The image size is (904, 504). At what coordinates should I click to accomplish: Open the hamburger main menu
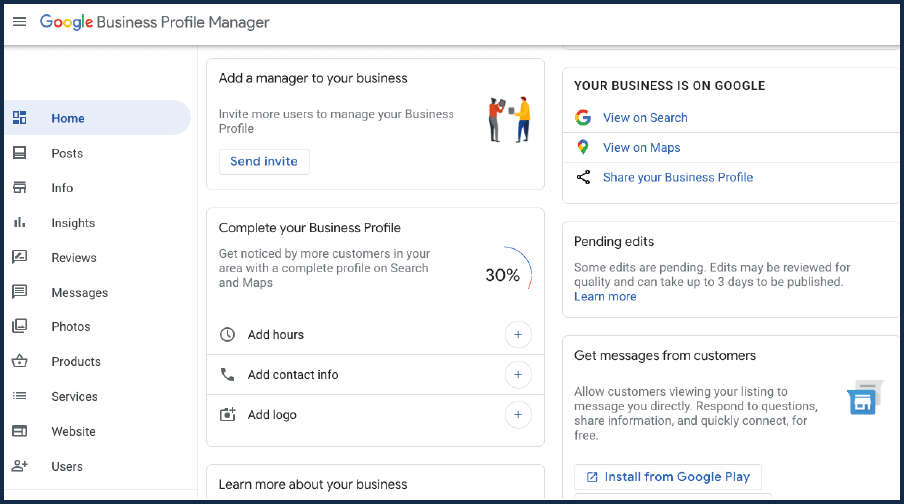tap(20, 22)
